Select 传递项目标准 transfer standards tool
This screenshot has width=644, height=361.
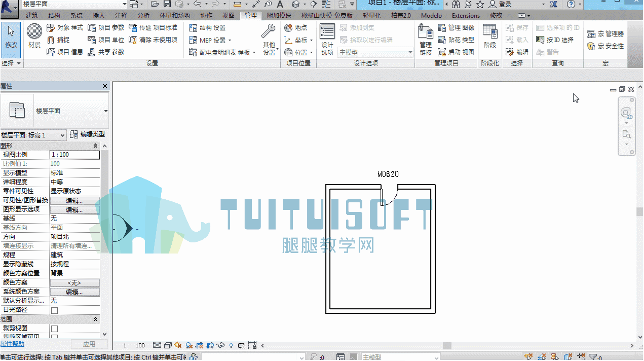click(153, 27)
